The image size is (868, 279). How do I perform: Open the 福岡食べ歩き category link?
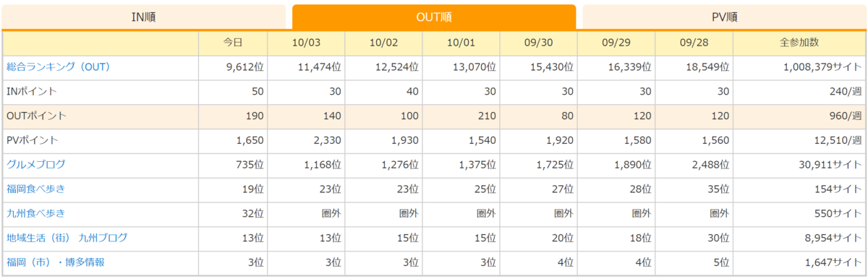pos(36,189)
